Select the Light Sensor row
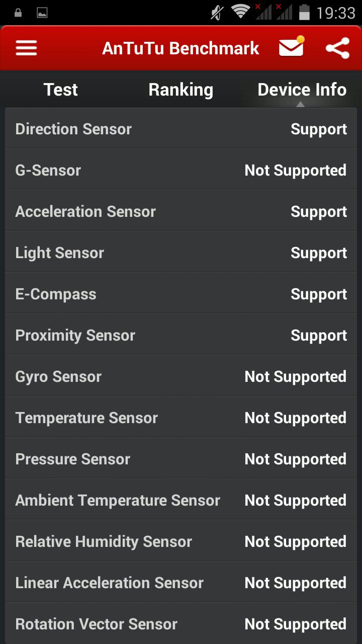The height and width of the screenshot is (644, 362). (181, 253)
